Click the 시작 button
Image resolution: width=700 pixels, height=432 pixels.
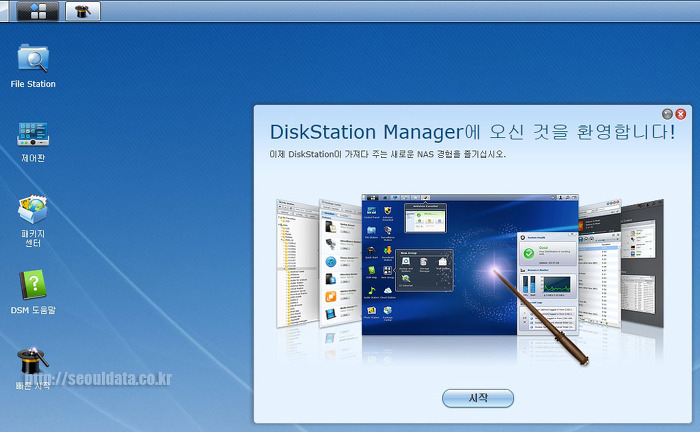pyautogui.click(x=478, y=398)
